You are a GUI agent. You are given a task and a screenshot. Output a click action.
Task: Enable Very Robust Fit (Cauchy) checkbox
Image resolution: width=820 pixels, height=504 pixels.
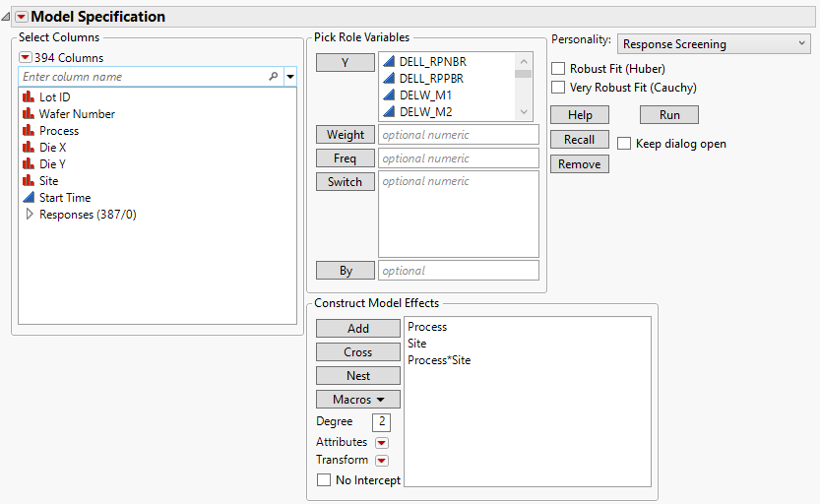pyautogui.click(x=558, y=88)
